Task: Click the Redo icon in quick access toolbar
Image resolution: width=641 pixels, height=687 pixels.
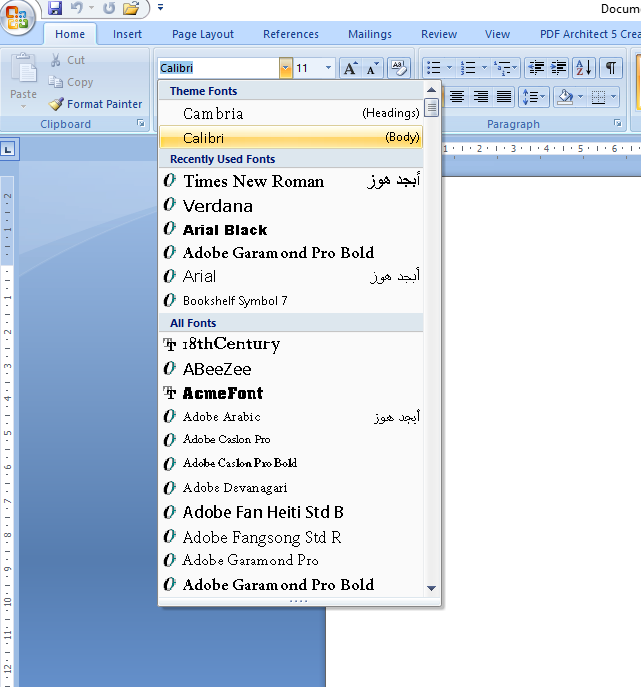Action: (109, 8)
